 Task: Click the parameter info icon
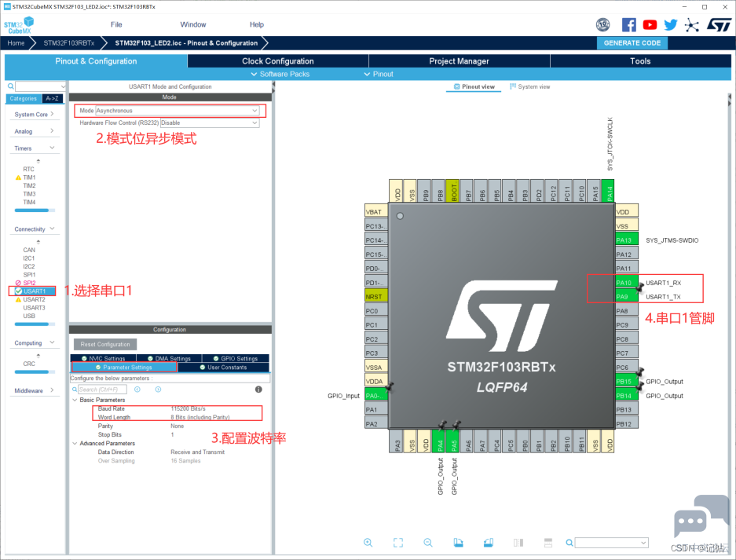point(258,389)
